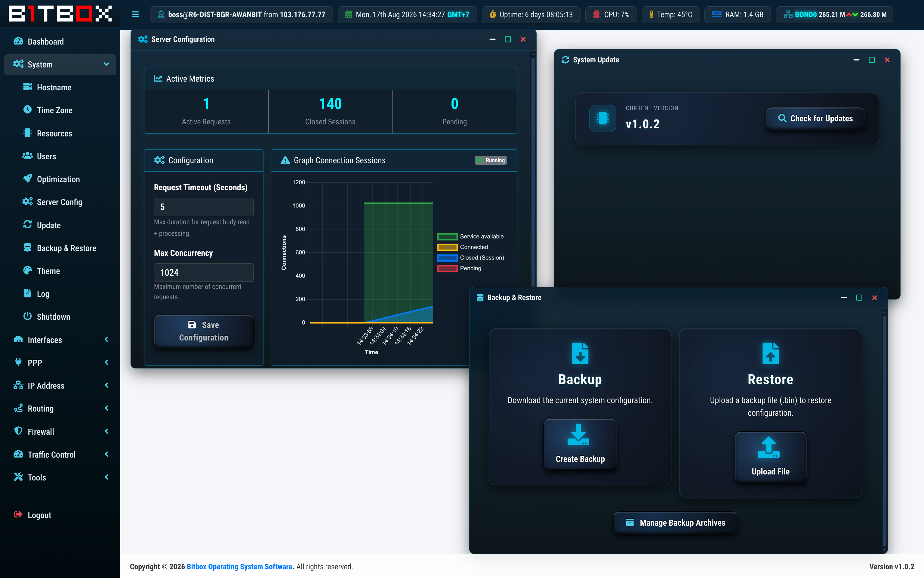The image size is (924, 578).
Task: Toggle Closed (Session) series in graph legend
Action: pyautogui.click(x=471, y=258)
